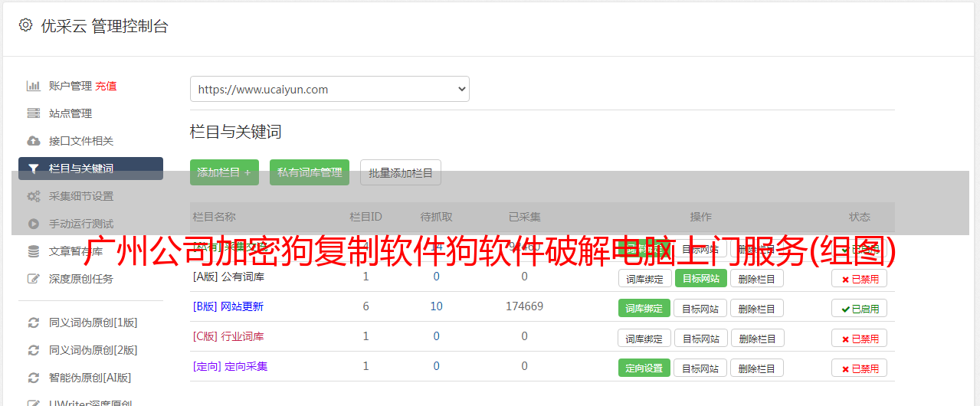Click the cloud upload icon for 接口文件相关

tap(34, 141)
